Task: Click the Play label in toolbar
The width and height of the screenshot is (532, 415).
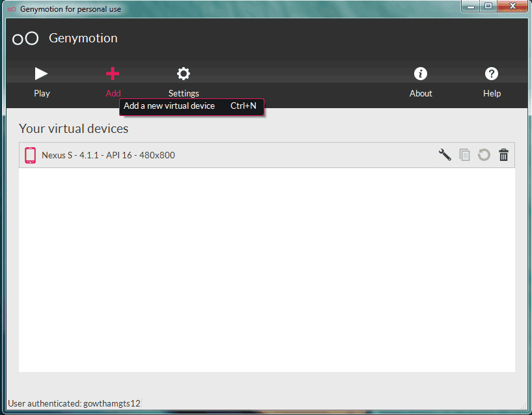Action: (42, 94)
